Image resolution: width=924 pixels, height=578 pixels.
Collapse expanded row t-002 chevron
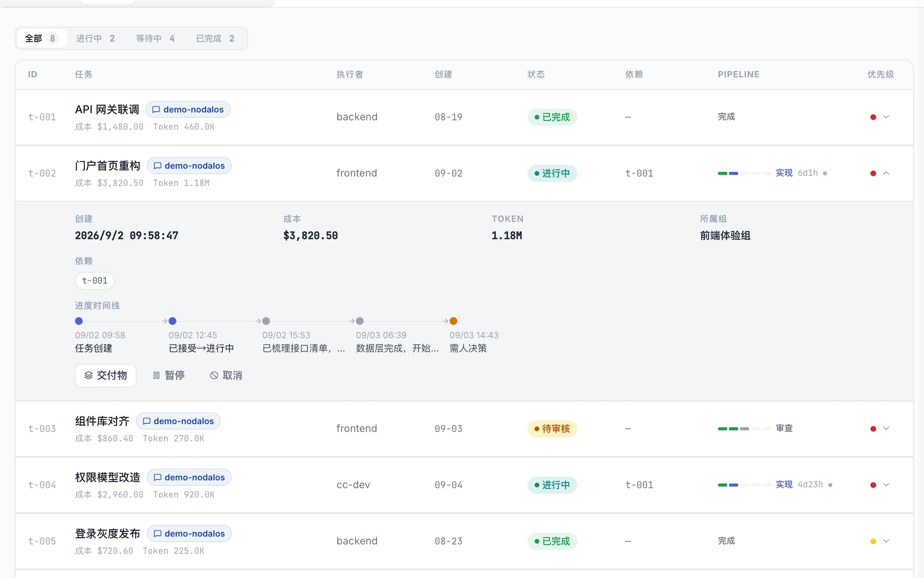pos(886,173)
